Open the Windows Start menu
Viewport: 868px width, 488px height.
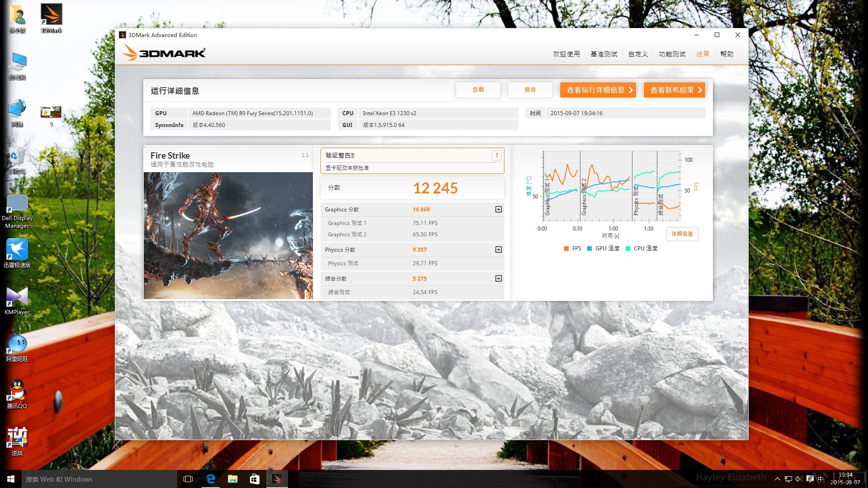(x=11, y=479)
